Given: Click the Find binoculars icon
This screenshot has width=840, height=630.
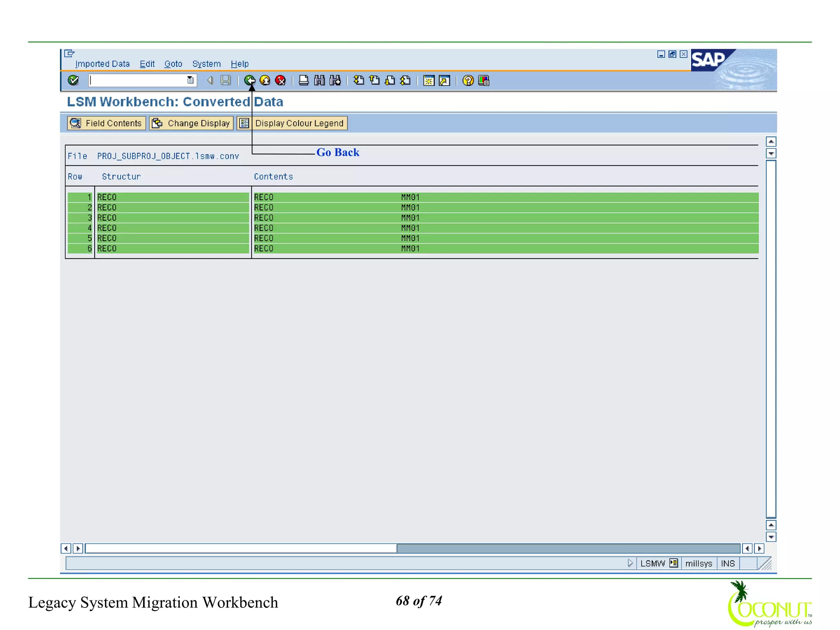Looking at the screenshot, I should (x=319, y=80).
